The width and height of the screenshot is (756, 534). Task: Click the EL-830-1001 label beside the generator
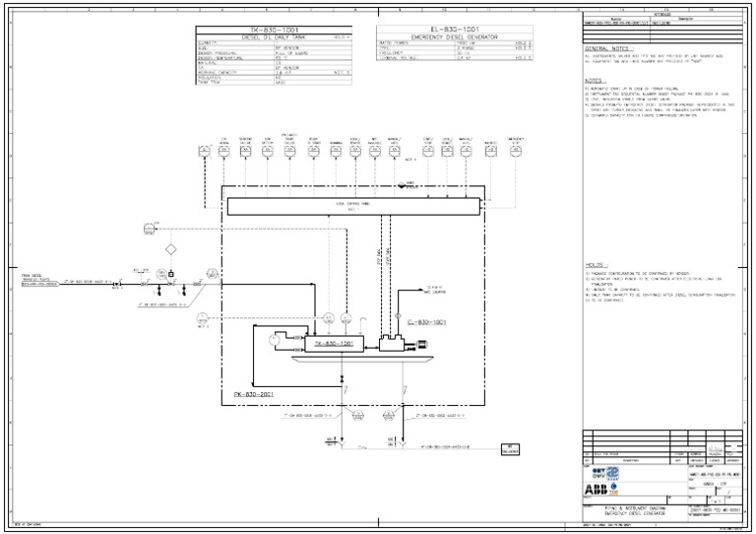coord(426,322)
